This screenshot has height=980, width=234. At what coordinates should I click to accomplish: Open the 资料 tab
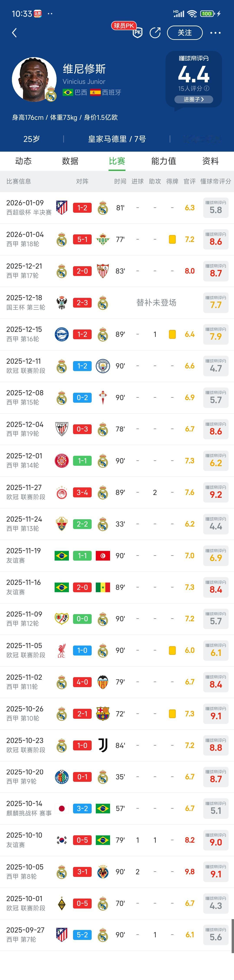click(x=210, y=161)
